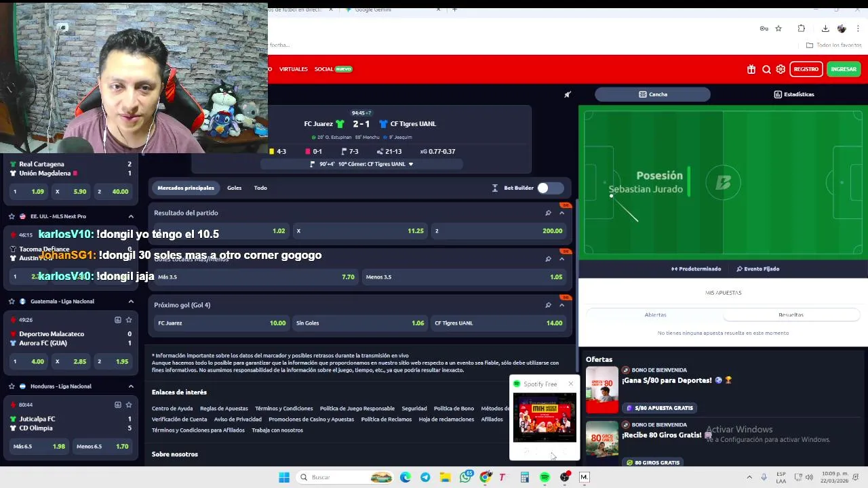The image size is (868, 488).
Task: Open WhatsApp from the taskbar
Action: (465, 477)
